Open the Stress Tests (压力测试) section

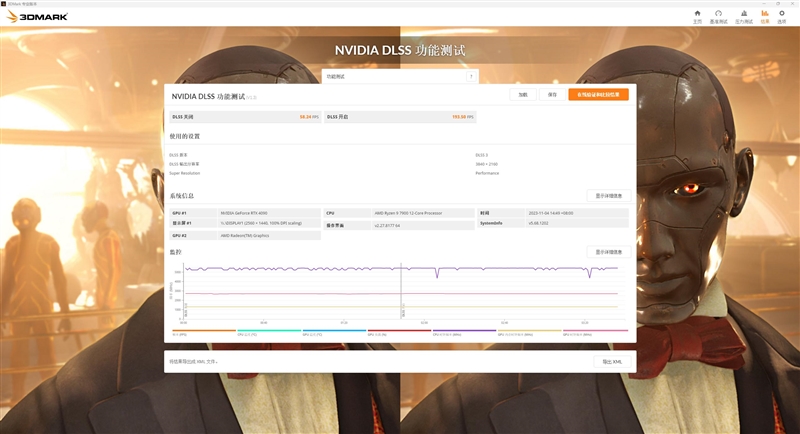point(744,16)
